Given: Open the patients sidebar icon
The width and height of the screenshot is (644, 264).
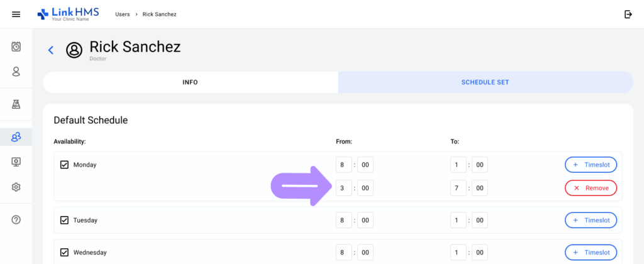Looking at the screenshot, I should pos(16,72).
